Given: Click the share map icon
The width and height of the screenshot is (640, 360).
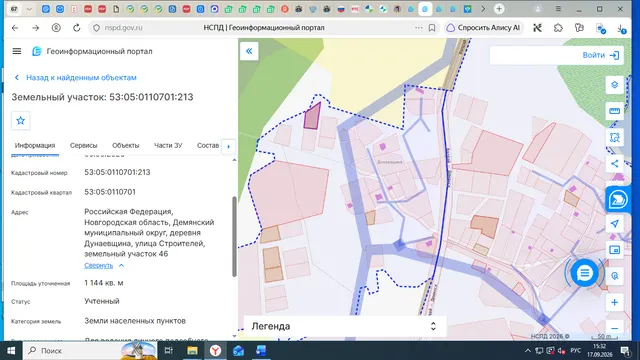Looking at the screenshot, I should coord(614,164).
